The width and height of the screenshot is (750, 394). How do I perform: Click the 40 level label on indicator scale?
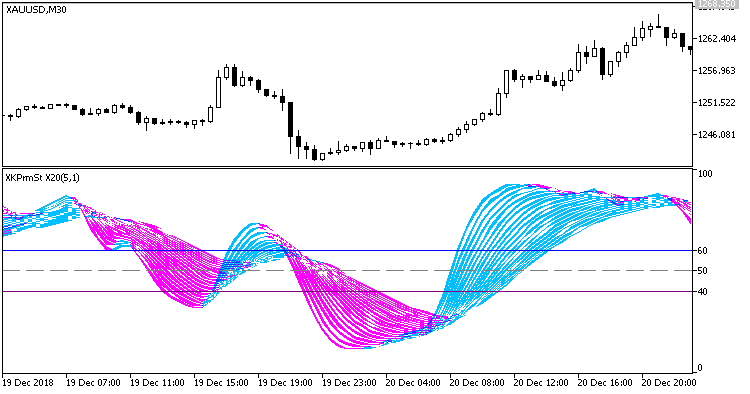point(703,292)
